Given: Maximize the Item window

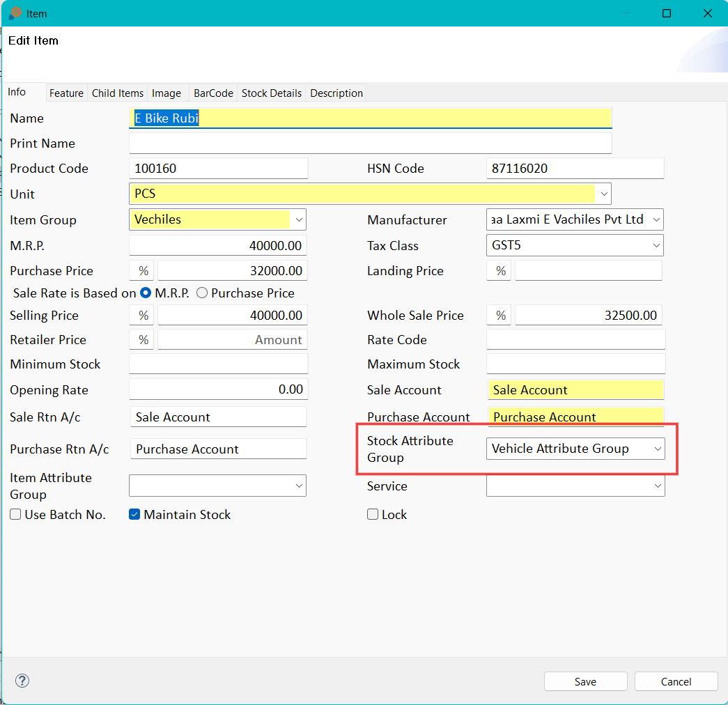Looking at the screenshot, I should [x=666, y=13].
